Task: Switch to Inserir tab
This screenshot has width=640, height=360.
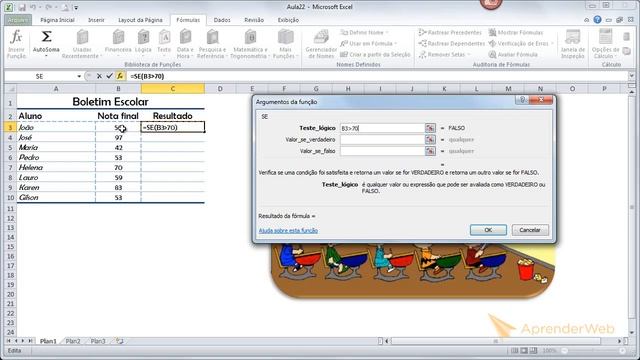Action: click(96, 20)
